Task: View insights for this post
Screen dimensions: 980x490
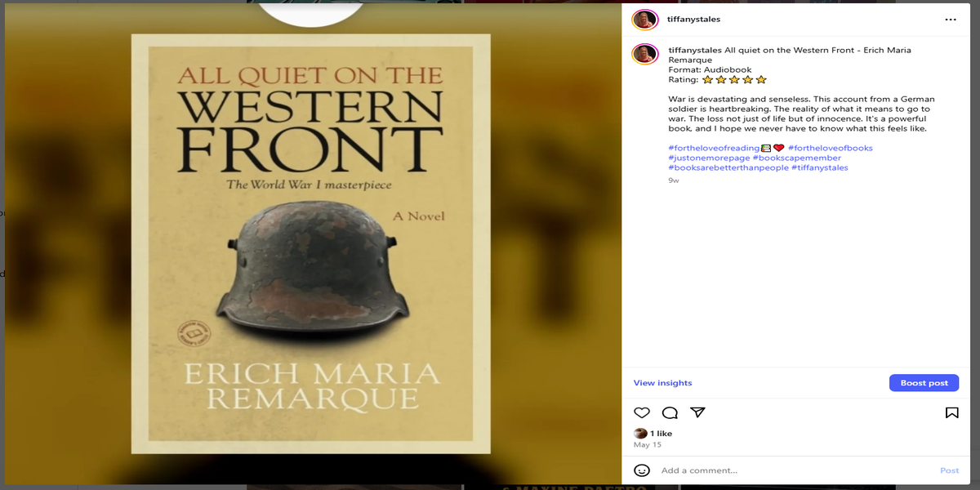Action: click(662, 383)
